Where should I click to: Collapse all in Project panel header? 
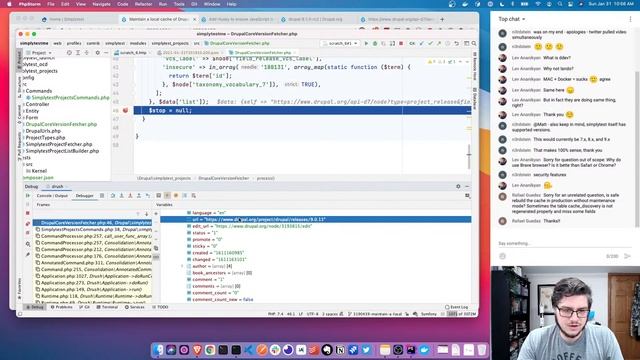coord(87,53)
